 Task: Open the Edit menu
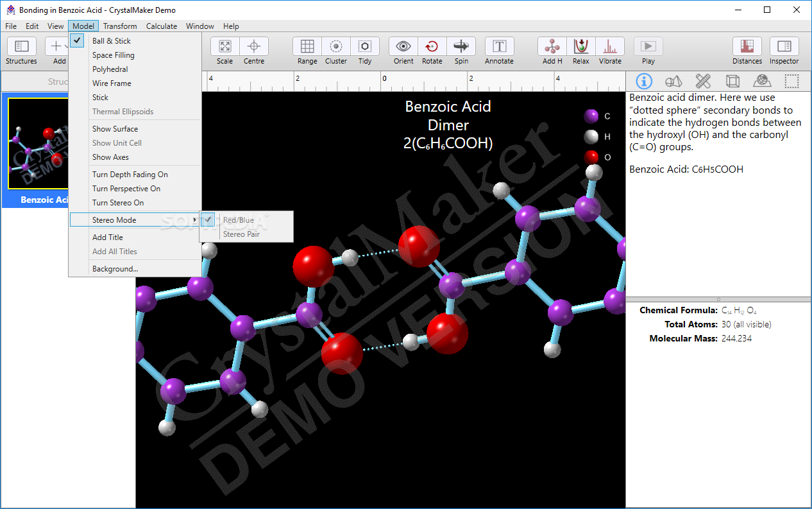pos(32,26)
